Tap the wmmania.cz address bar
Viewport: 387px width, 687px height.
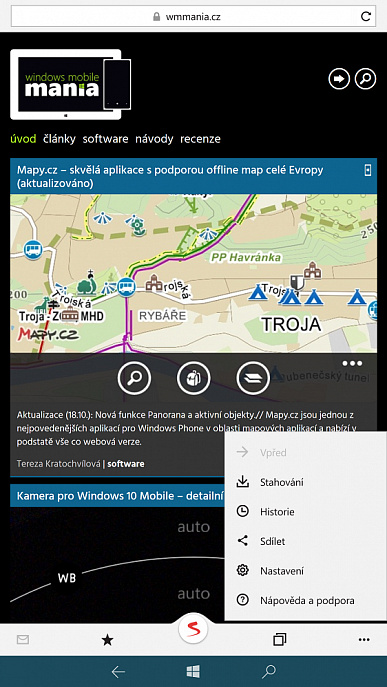(193, 17)
